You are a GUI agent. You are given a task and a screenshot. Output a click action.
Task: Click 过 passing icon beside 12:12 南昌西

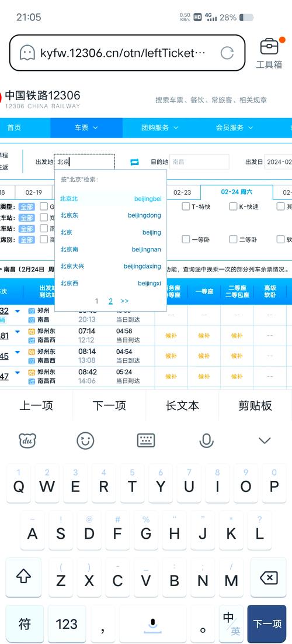(31, 340)
